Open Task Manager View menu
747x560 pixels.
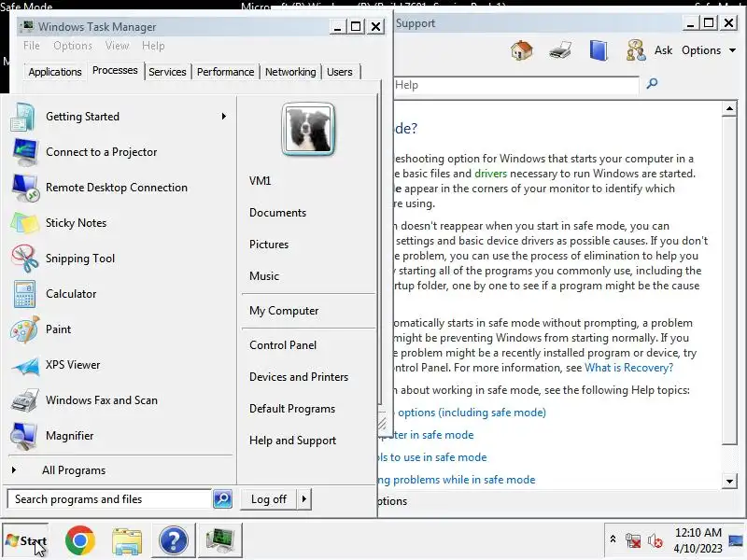click(x=118, y=46)
